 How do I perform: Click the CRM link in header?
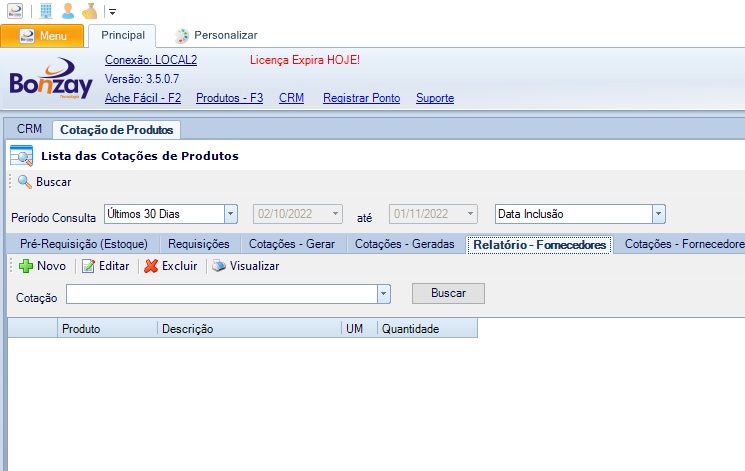[291, 98]
